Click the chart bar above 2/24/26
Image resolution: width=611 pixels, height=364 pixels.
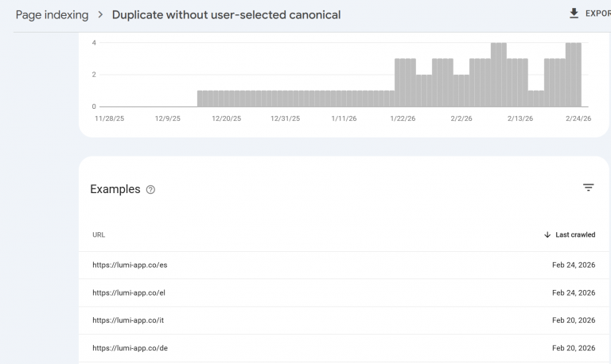[577, 75]
